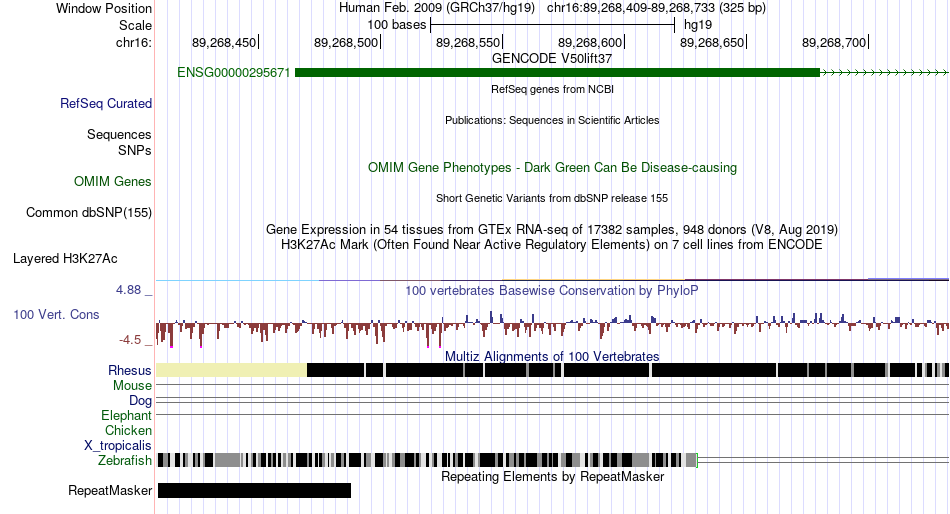Open the RefSeq Curated track label
Viewport: 950px width, 514px height.
click(x=106, y=104)
